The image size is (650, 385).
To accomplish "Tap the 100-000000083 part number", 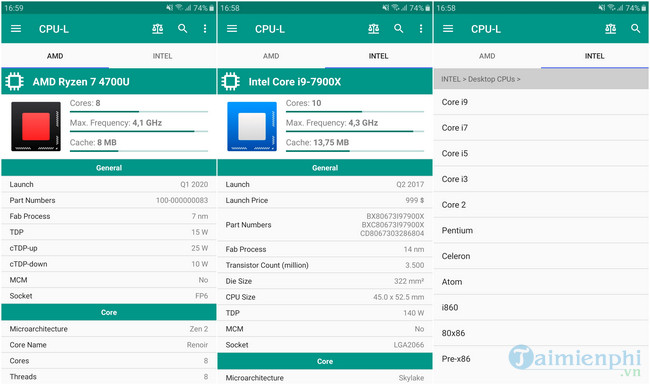I will tap(182, 200).
